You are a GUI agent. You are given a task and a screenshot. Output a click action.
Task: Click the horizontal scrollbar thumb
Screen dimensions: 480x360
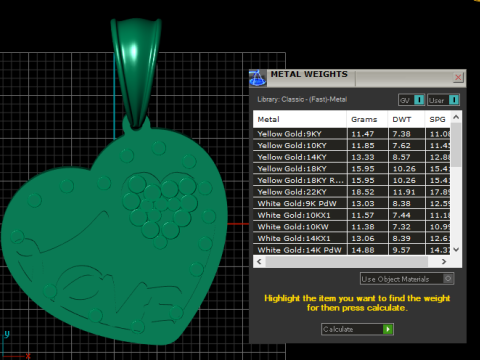[x=347, y=262]
